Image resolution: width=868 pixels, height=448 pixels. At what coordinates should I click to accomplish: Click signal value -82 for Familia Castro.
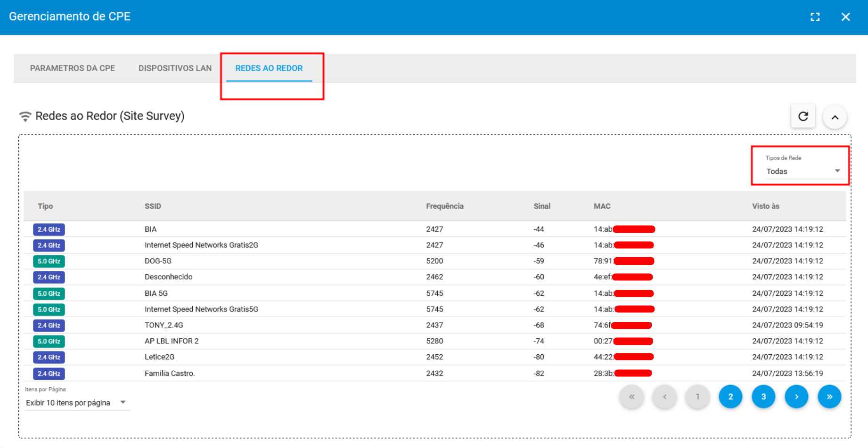pos(539,373)
